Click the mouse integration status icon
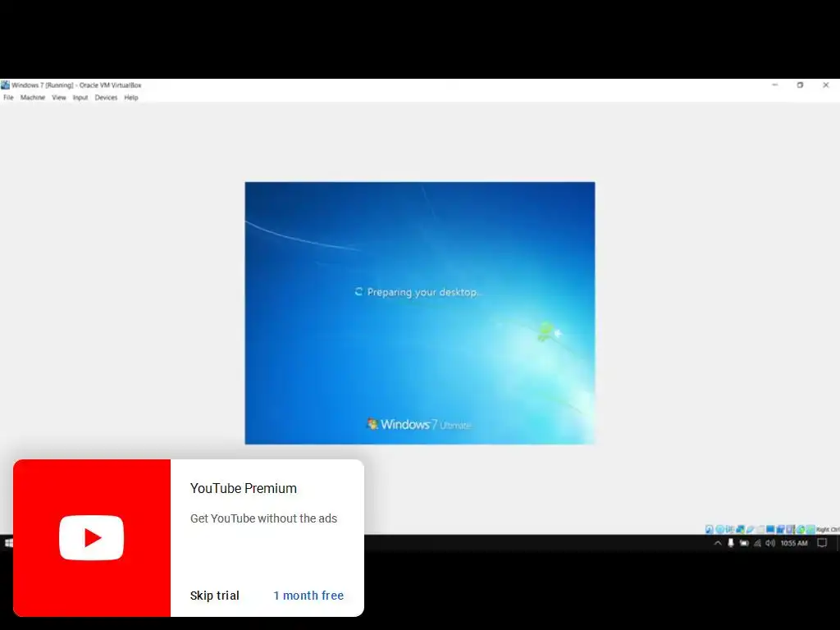Viewport: 840px width, 630px height. (801, 529)
